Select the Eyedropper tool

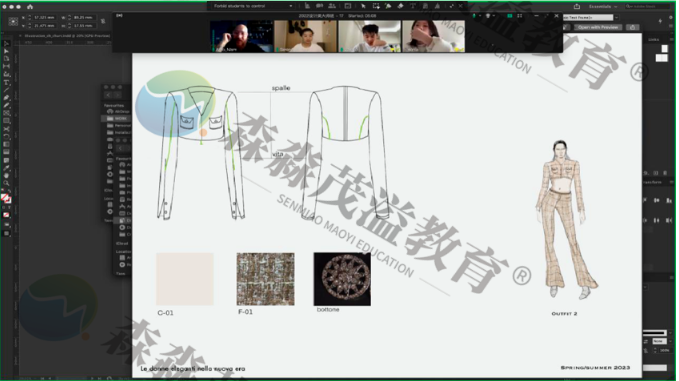click(x=6, y=168)
